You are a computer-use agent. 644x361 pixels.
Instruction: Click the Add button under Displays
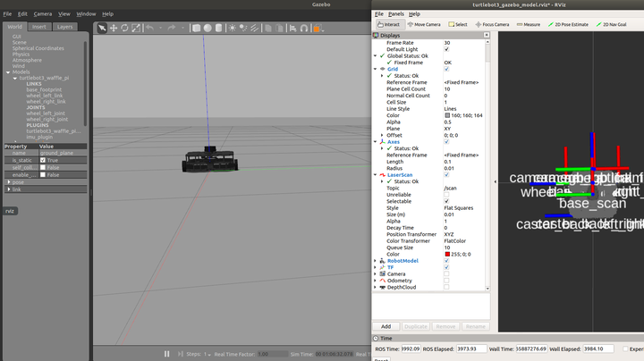386,326
